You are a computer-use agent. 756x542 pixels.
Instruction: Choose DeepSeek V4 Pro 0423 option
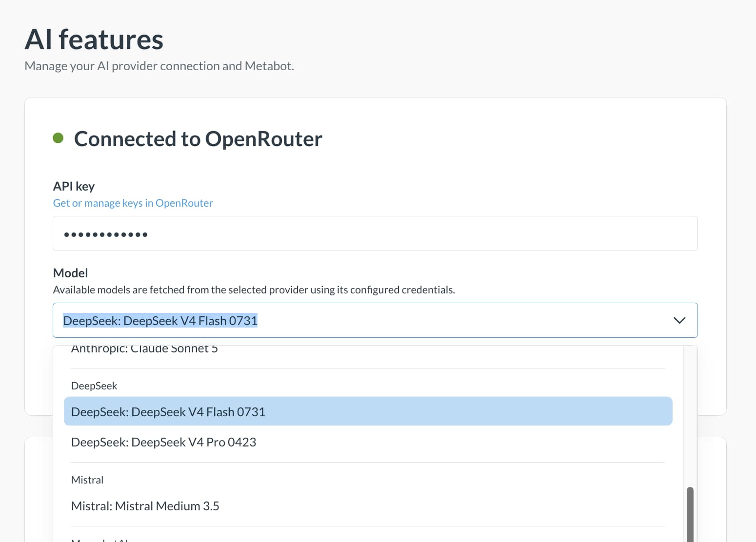tap(368, 442)
